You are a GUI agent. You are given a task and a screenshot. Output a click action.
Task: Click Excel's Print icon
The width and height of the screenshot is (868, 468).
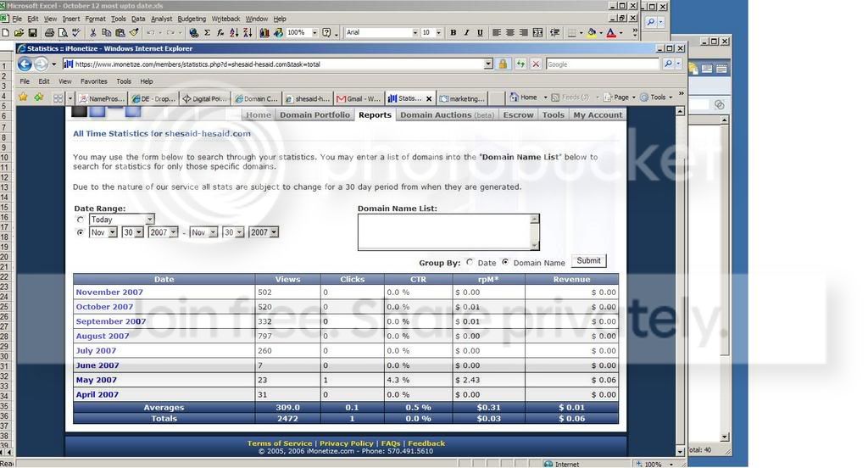pyautogui.click(x=49, y=33)
